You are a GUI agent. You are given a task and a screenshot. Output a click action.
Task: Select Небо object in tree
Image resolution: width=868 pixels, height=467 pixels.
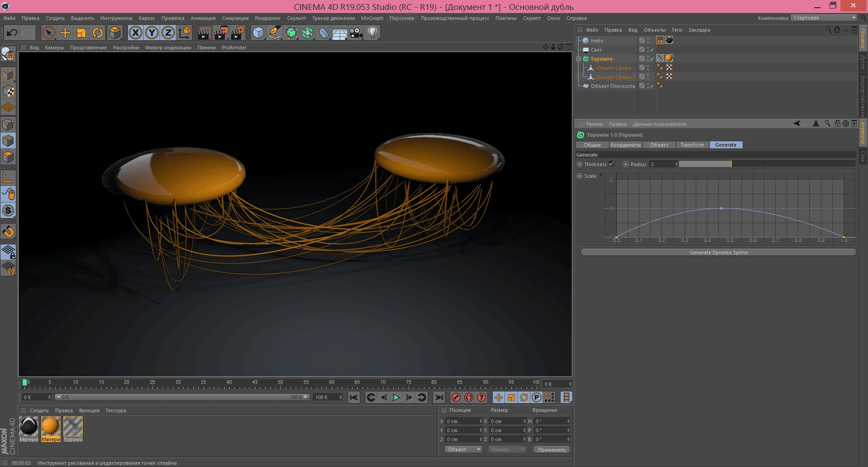[597, 41]
